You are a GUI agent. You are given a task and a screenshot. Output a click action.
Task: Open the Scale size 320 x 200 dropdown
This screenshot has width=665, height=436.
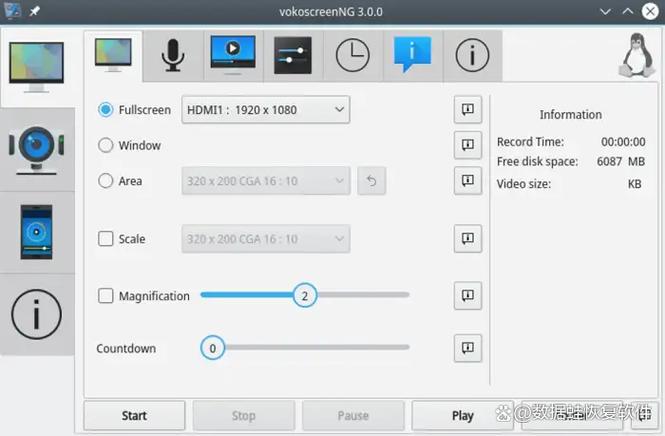[266, 239]
